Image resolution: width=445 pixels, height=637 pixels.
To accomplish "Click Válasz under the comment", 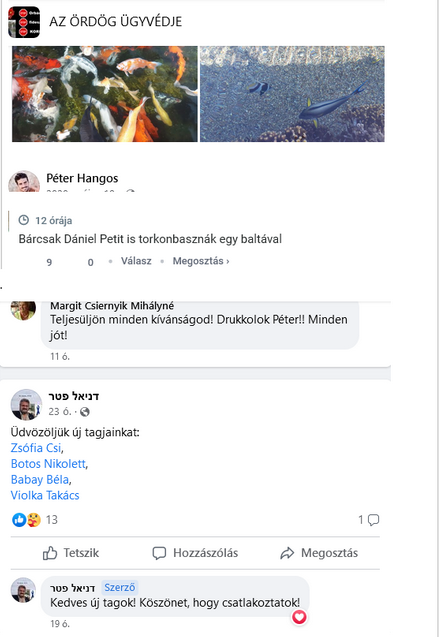I will (x=136, y=261).
